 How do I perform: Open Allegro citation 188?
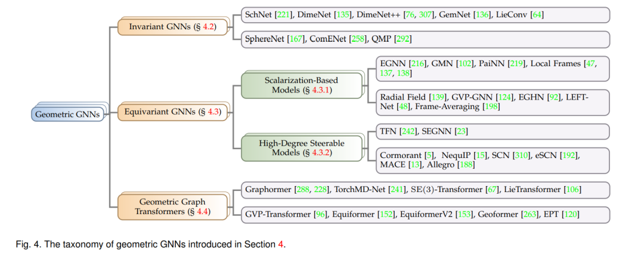click(467, 165)
